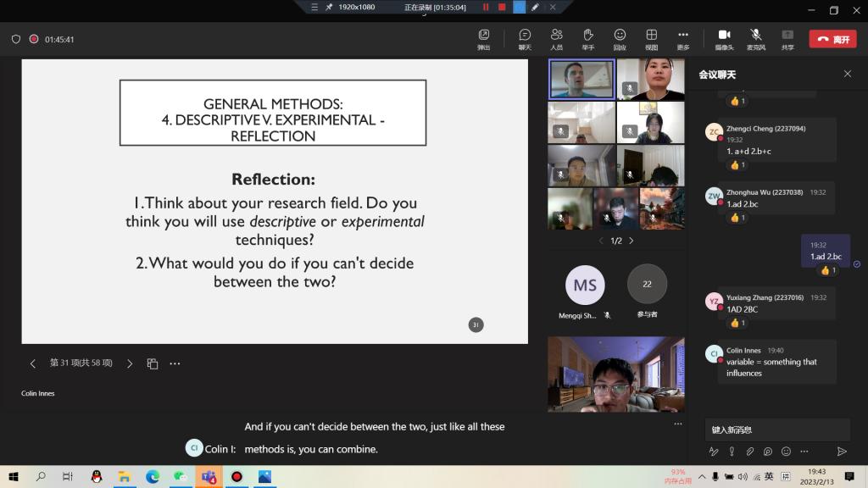This screenshot has height=488, width=868.
Task: Open reactions (回应) smiley in meeting toolbar
Action: pyautogui.click(x=620, y=38)
